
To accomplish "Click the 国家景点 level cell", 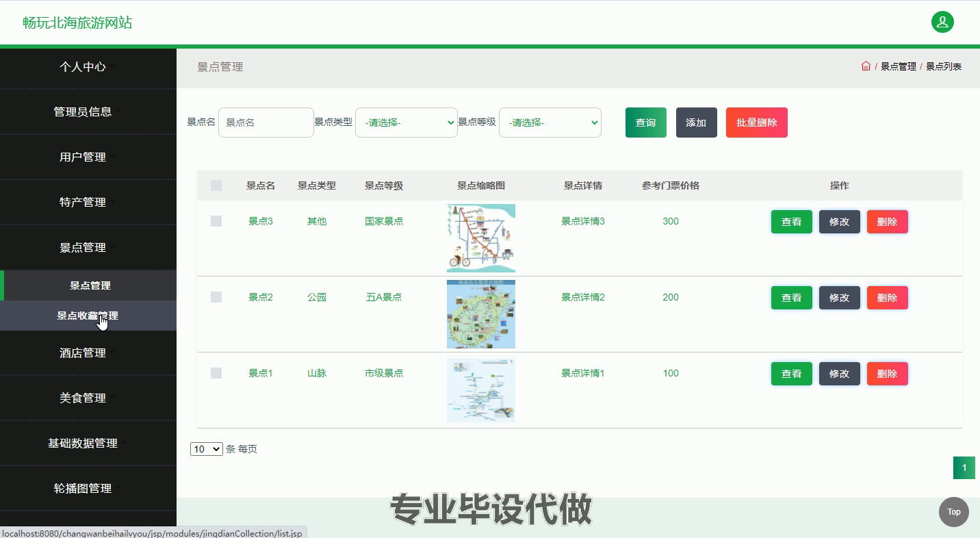I will tap(384, 221).
